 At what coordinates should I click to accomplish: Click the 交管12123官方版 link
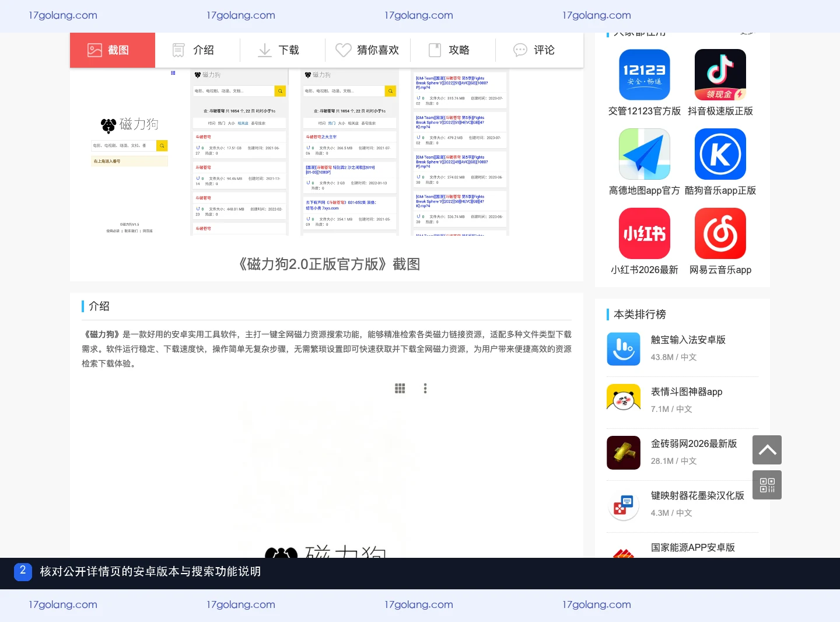coord(645,111)
